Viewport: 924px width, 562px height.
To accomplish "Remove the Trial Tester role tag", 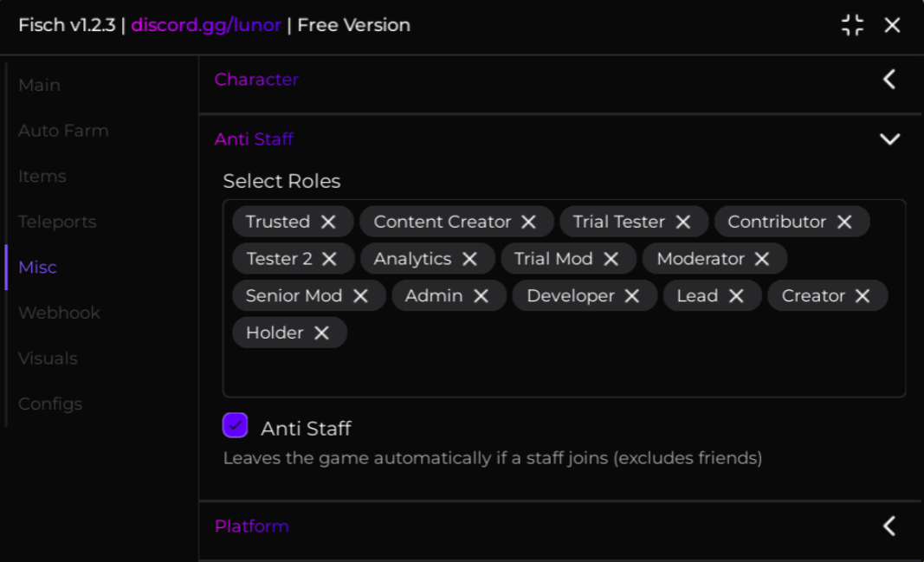I will pos(683,222).
